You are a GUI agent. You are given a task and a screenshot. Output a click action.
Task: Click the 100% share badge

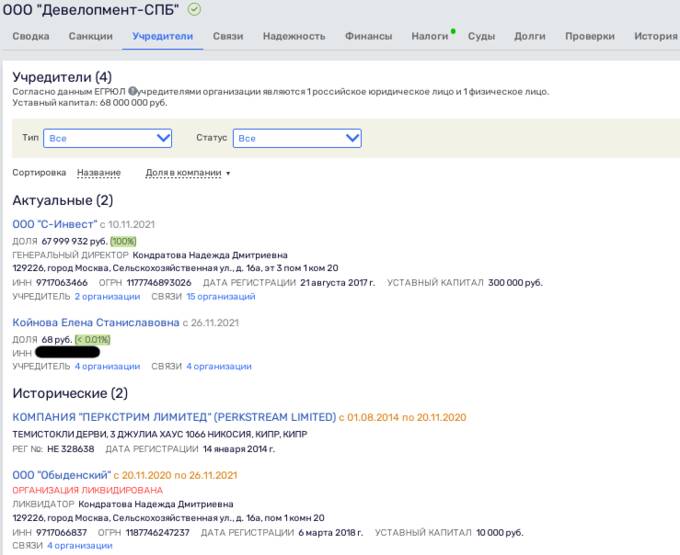(x=123, y=241)
